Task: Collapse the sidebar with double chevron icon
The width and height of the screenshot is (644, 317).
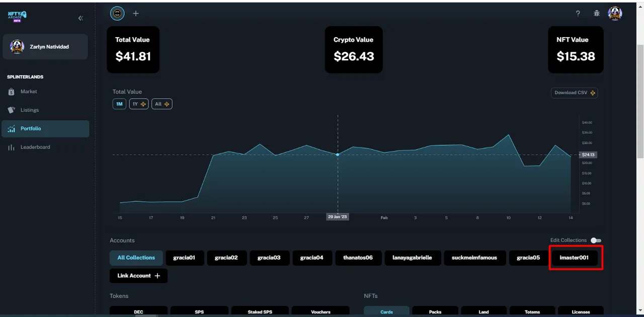Action: coord(80,18)
